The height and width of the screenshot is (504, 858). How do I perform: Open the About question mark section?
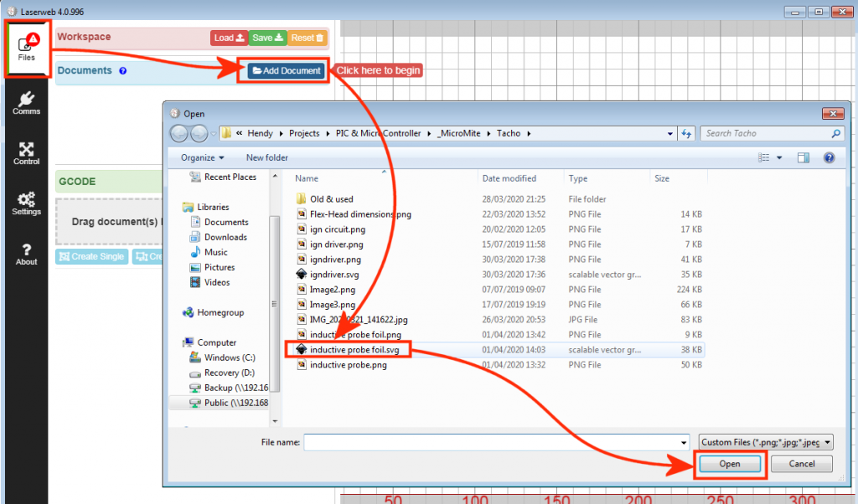(x=26, y=254)
